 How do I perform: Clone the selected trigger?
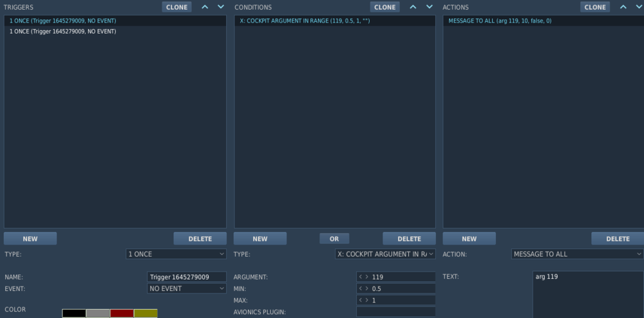click(176, 7)
